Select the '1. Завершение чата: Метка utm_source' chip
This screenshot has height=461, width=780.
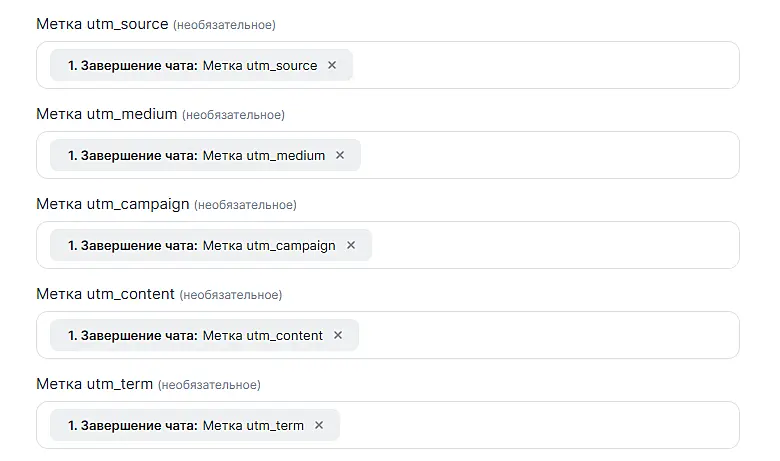point(192,65)
